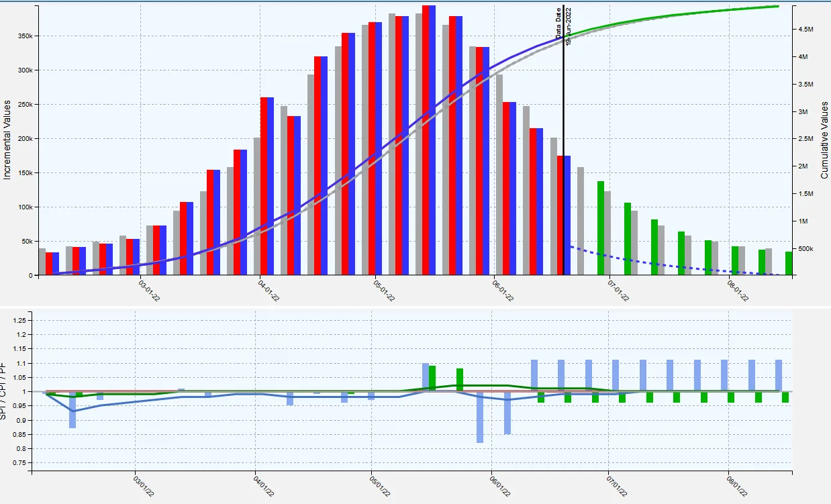Click the 1.25 label on lower axis
The image size is (831, 504).
(20, 320)
